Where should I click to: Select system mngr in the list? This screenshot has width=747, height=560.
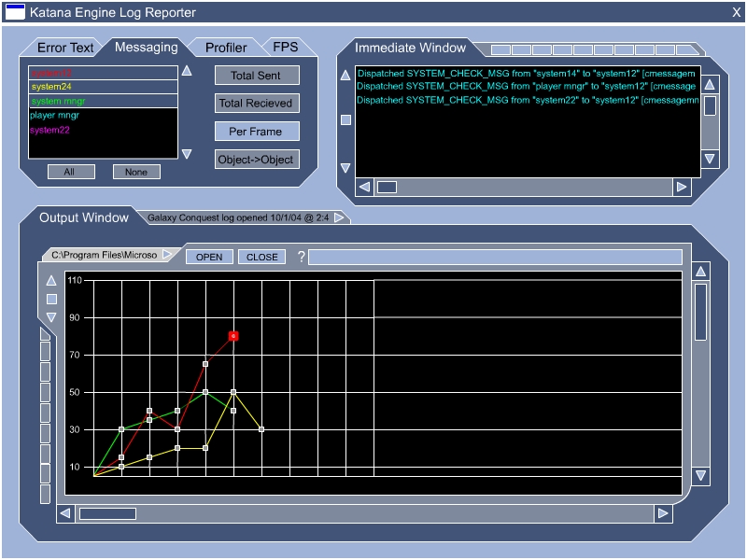[x=103, y=101]
